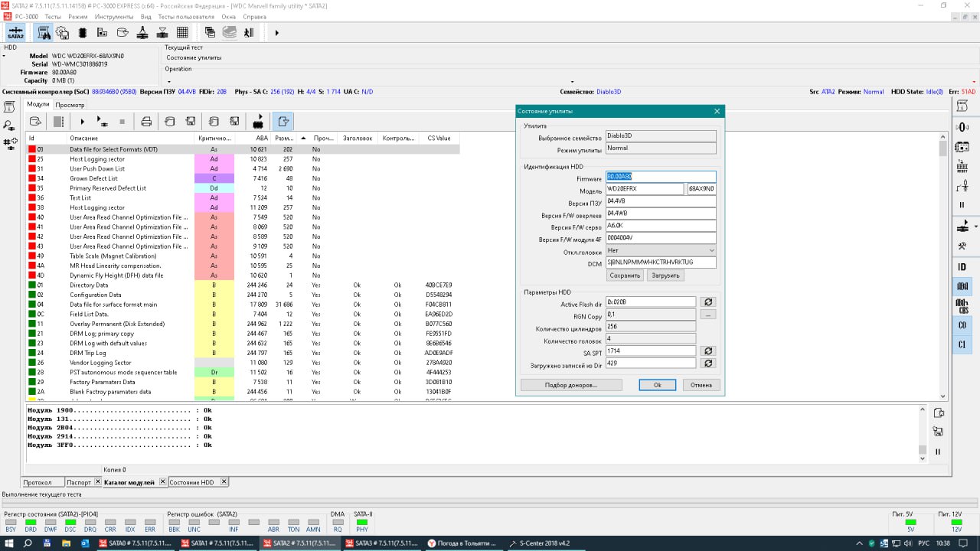Image resolution: width=980 pixels, height=551 pixels.
Task: Toggle the ABA button in right sidebar
Action: (962, 286)
